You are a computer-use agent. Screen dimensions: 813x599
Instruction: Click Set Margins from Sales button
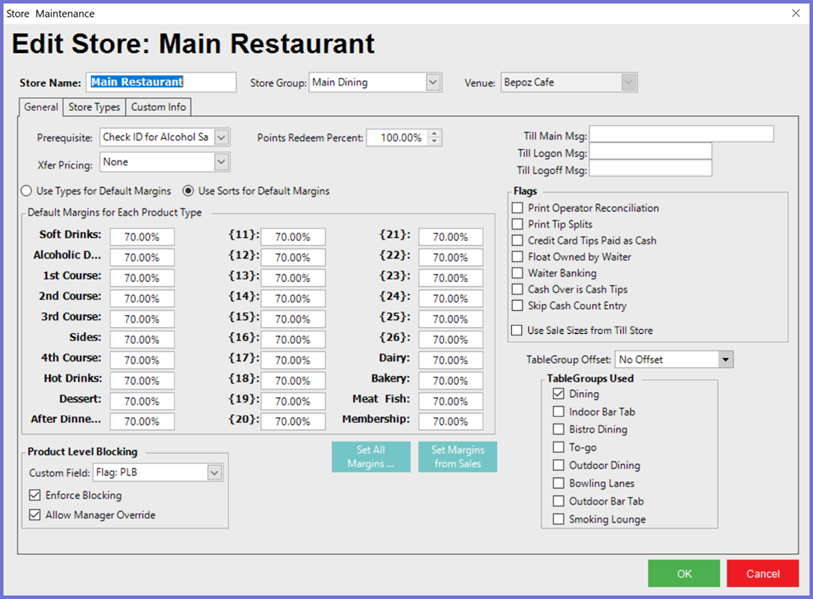click(457, 457)
